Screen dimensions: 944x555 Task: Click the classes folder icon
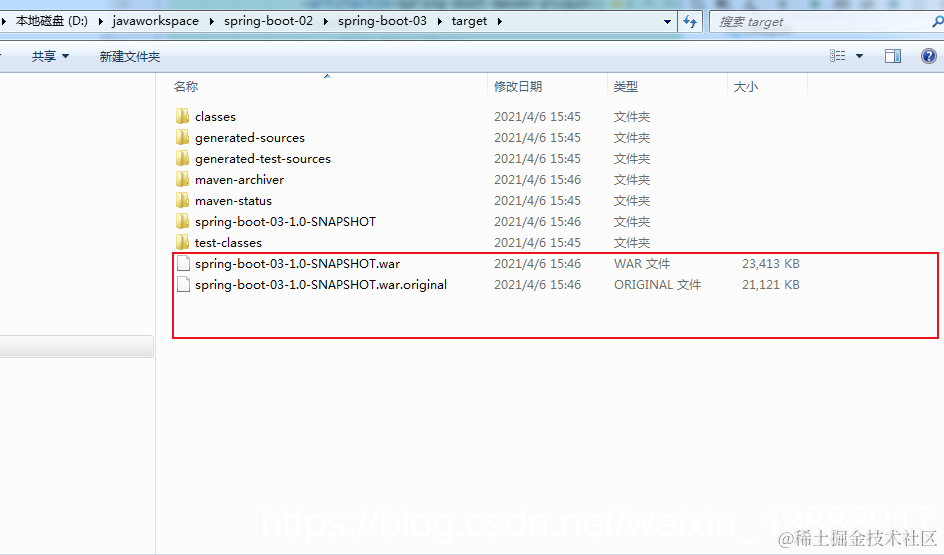182,116
